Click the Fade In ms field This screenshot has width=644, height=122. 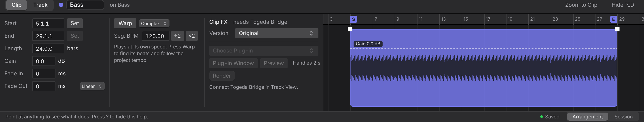pyautogui.click(x=44, y=74)
